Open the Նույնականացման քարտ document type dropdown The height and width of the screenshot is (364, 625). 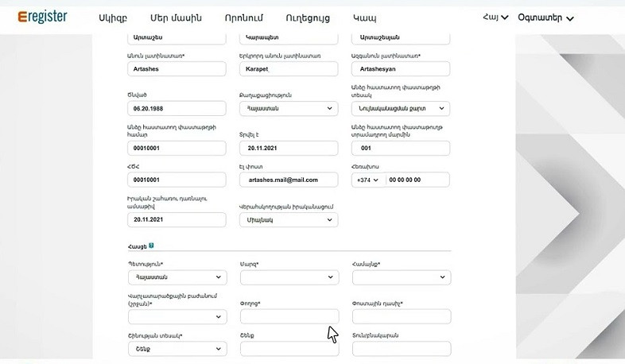(x=401, y=109)
